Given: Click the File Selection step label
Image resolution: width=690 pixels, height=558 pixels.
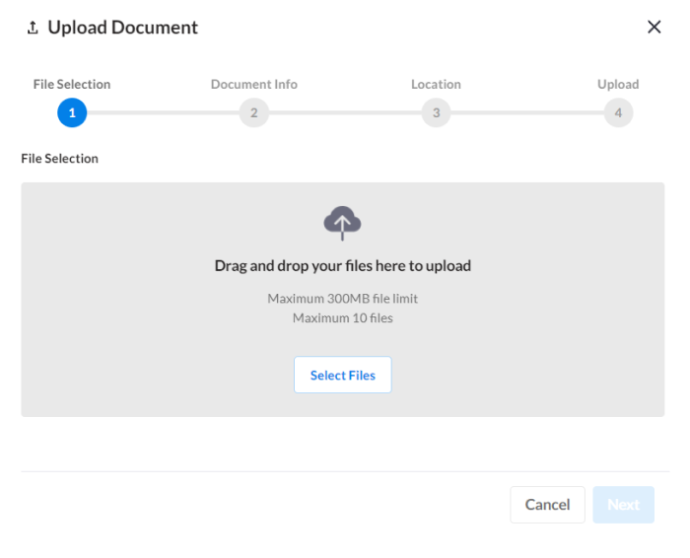Looking at the screenshot, I should point(72,84).
